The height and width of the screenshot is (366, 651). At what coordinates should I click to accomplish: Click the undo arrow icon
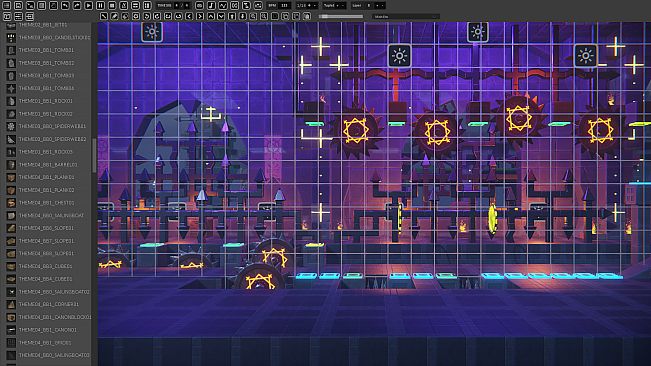click(65, 6)
